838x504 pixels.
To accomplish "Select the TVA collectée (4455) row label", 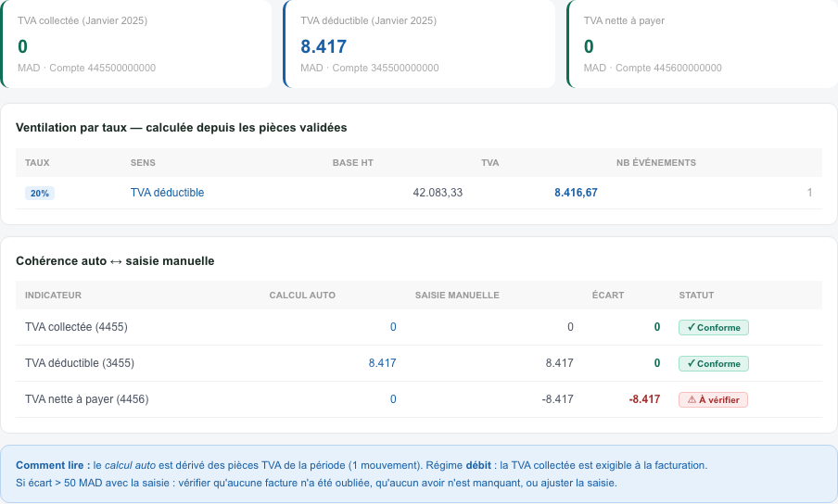I will [x=76, y=327].
